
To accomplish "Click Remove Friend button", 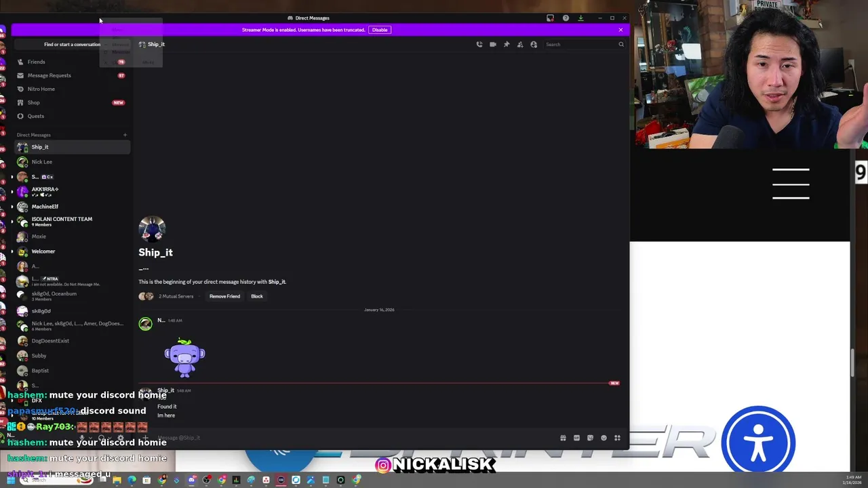I will 224,296.
